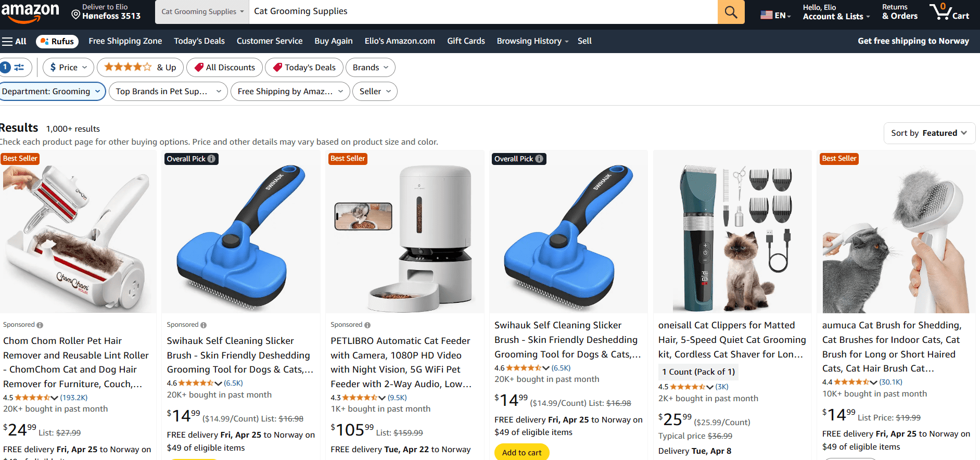Click the Cat Grooming Supplies search field

point(483,11)
